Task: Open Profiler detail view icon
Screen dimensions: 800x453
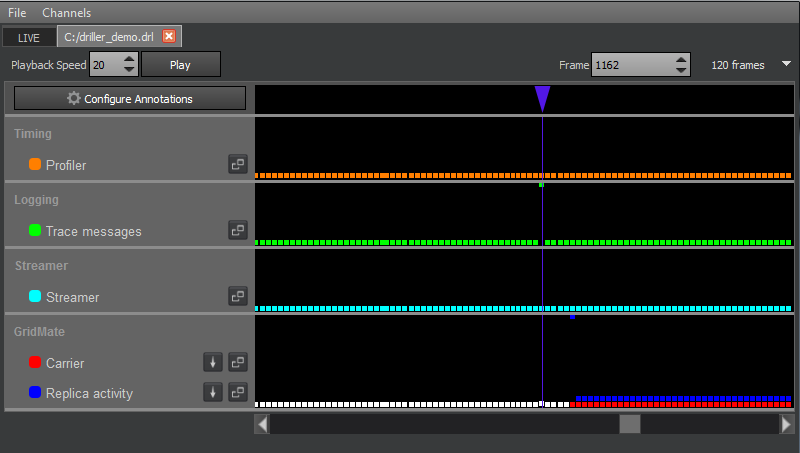Action: 237,165
